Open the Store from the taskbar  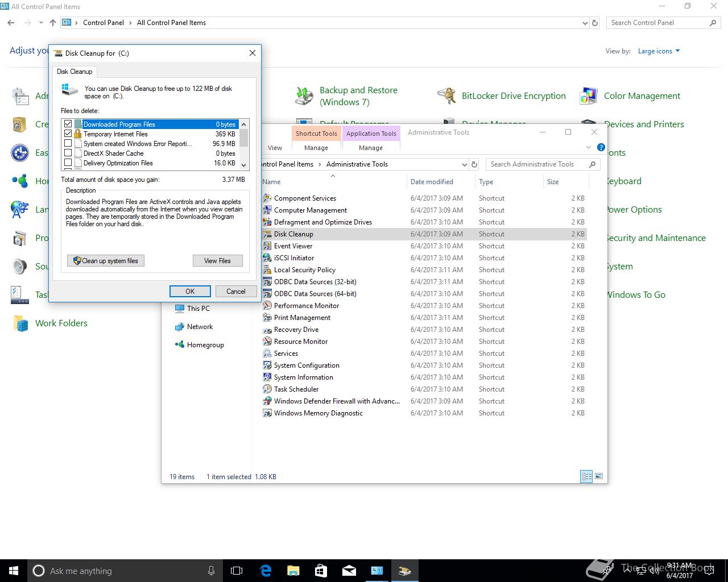321,571
